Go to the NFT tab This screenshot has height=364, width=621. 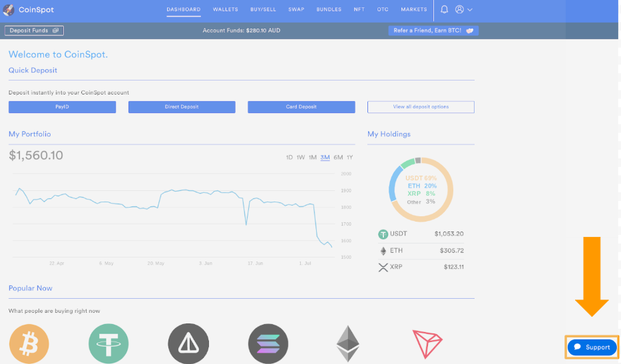[359, 9]
